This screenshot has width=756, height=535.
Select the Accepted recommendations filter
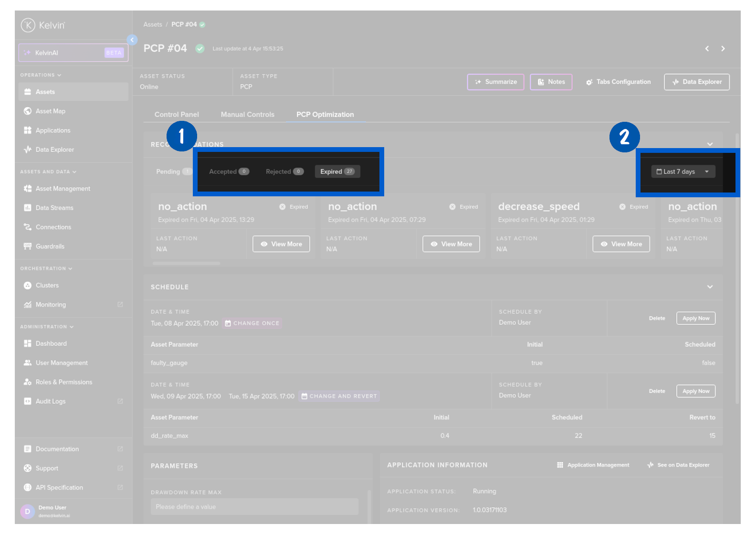[229, 171]
